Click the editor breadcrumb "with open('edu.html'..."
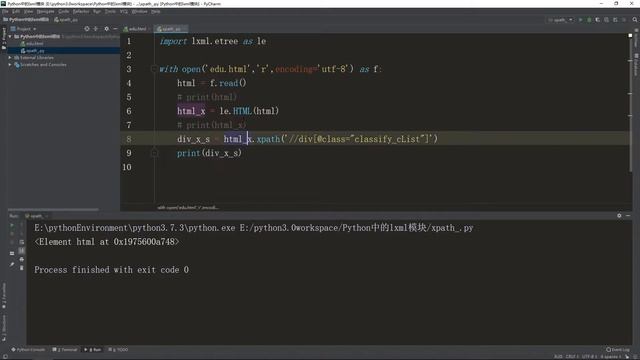 (x=187, y=208)
